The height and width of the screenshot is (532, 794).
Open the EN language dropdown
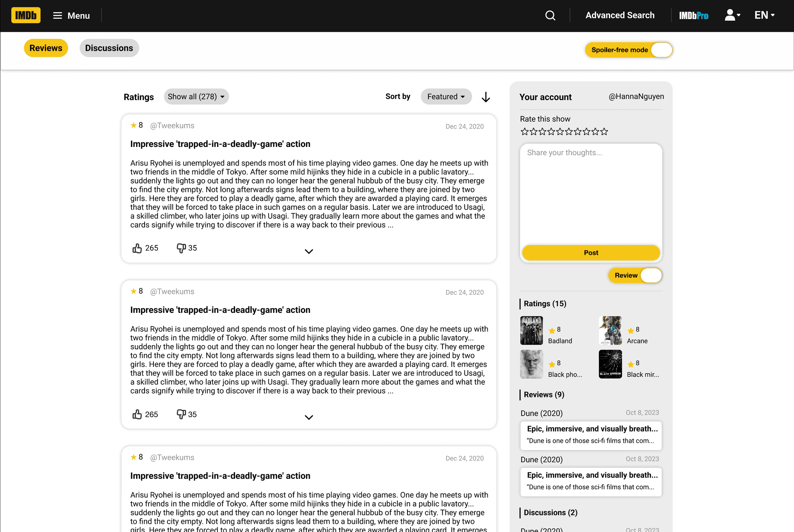pyautogui.click(x=764, y=16)
